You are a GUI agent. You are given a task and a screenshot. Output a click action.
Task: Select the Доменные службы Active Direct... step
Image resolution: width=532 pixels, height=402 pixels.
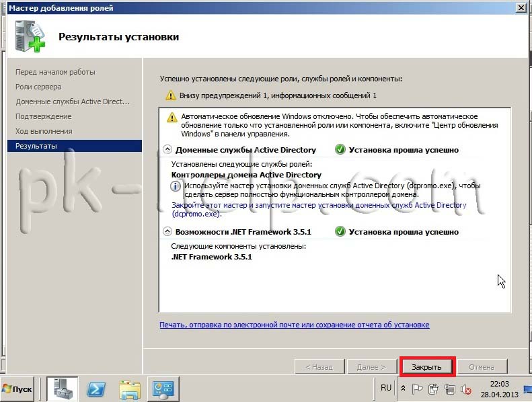tap(73, 102)
